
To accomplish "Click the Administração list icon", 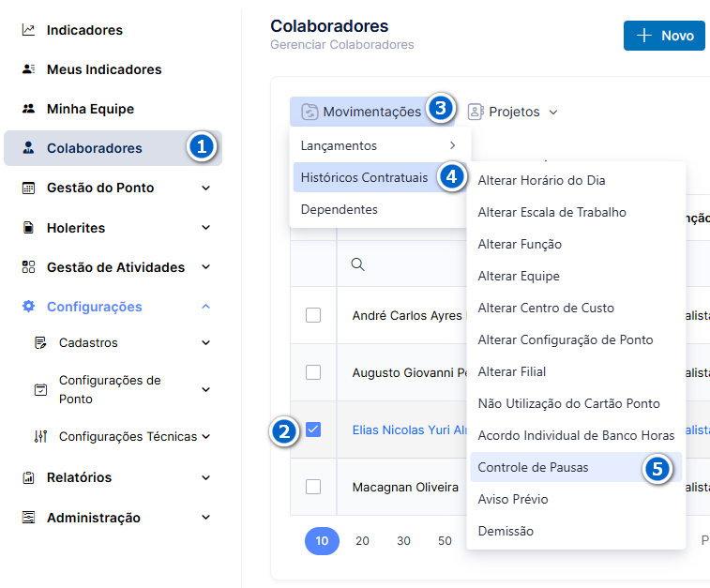I will point(28,518).
